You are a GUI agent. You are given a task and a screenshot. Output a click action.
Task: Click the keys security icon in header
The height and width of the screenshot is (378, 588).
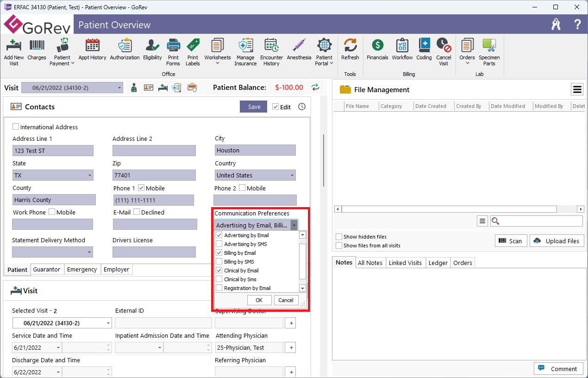pos(556,25)
